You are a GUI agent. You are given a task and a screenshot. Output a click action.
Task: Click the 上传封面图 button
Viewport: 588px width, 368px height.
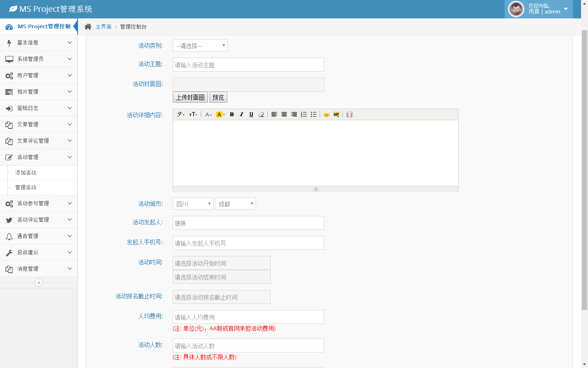tap(190, 97)
